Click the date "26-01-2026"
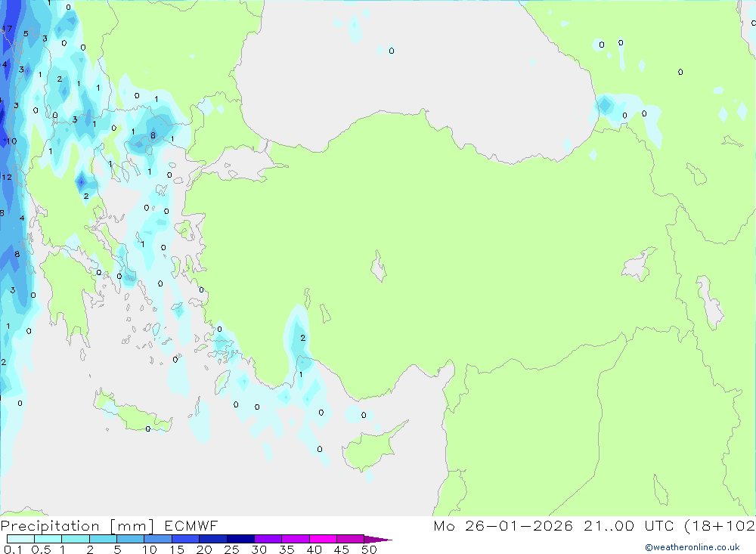Viewport: 756px width, 554px height. (519, 525)
